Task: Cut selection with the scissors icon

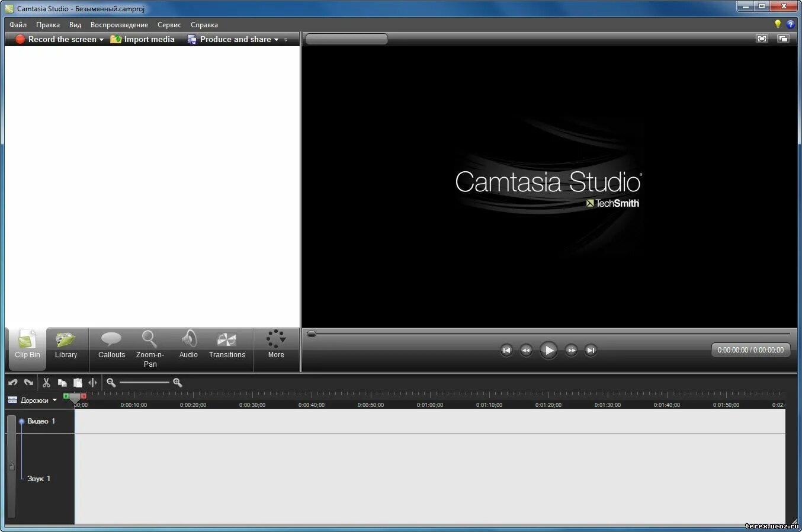Action: click(46, 383)
